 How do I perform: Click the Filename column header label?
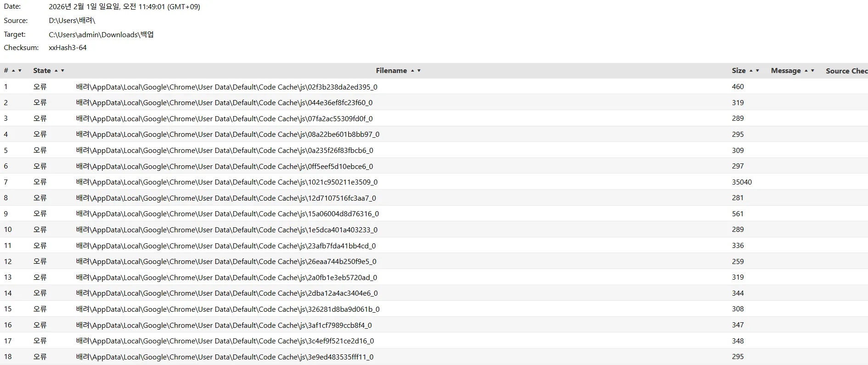(x=391, y=71)
